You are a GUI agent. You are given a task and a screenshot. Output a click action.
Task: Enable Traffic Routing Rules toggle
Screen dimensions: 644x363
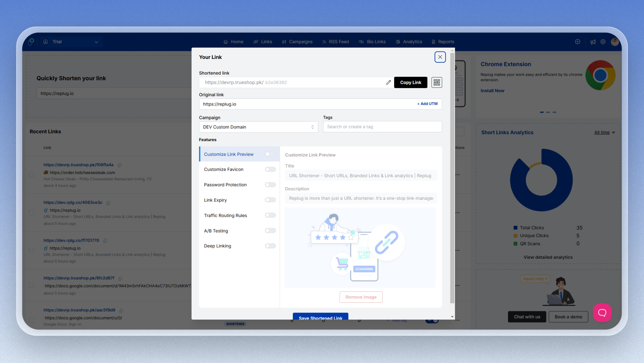pos(270,215)
